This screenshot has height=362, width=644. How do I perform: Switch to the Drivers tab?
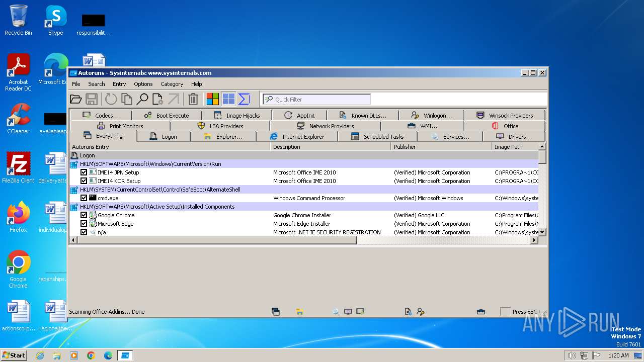[x=514, y=137]
